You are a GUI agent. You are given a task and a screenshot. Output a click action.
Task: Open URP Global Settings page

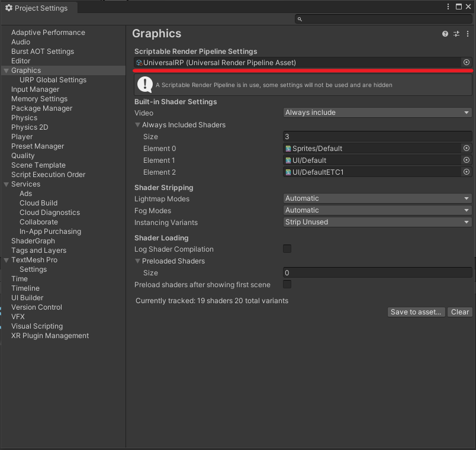click(52, 79)
